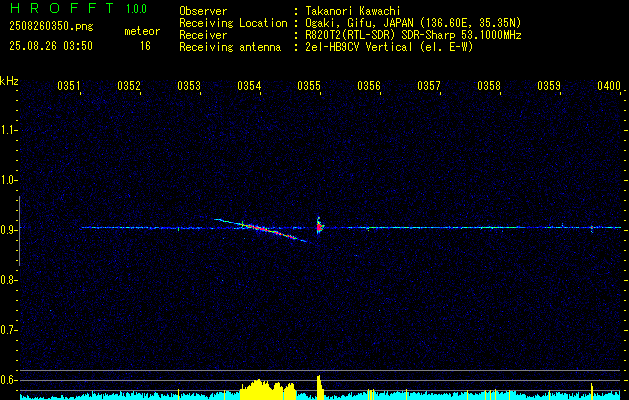Click the version number 1.0.0
629x400 pixels.
136,9
